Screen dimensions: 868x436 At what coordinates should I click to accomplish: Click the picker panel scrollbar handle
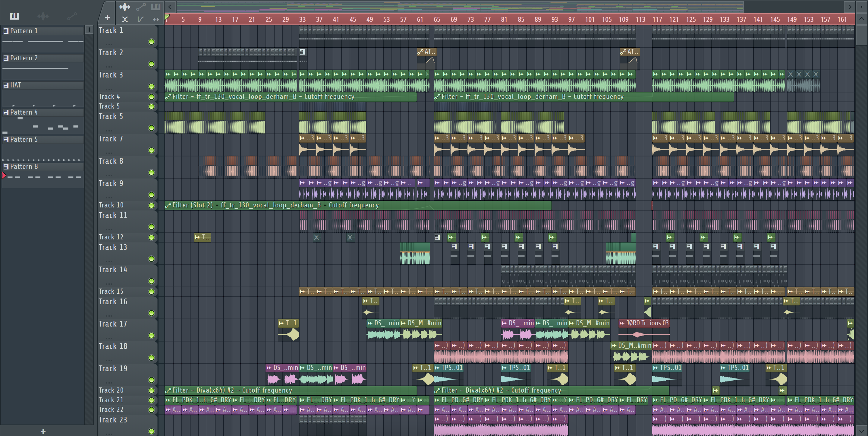point(89,30)
